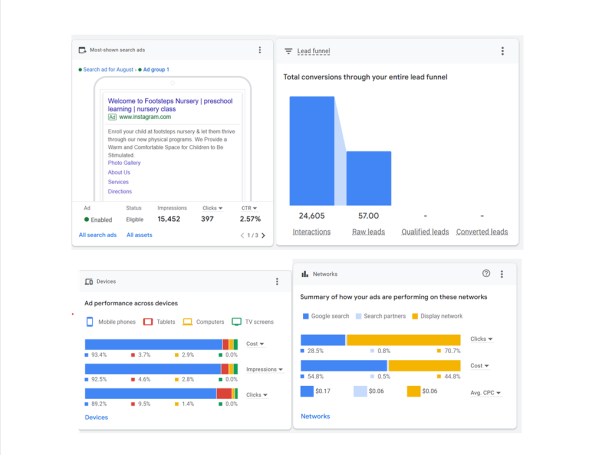
Task: Click the Lead funnel filter icon
Action: [288, 51]
